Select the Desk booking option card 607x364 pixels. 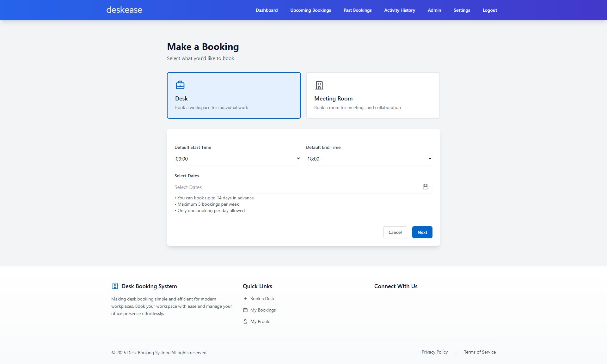(x=234, y=95)
